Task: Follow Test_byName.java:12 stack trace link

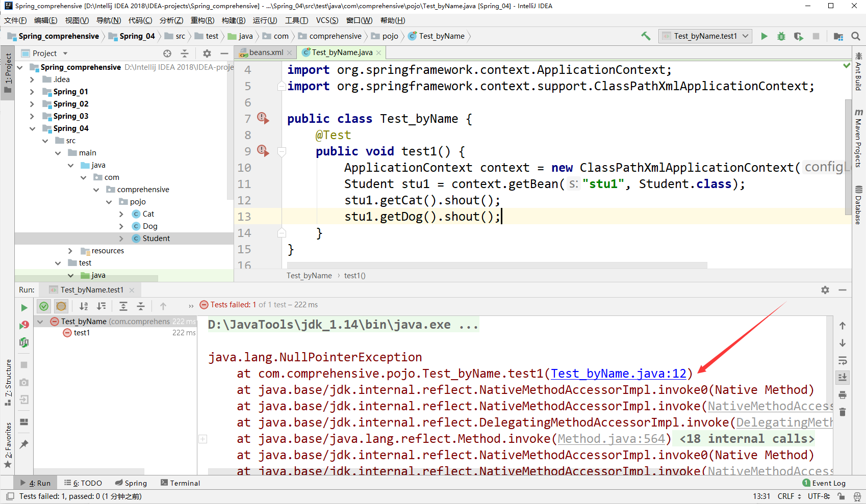Action: (619, 374)
